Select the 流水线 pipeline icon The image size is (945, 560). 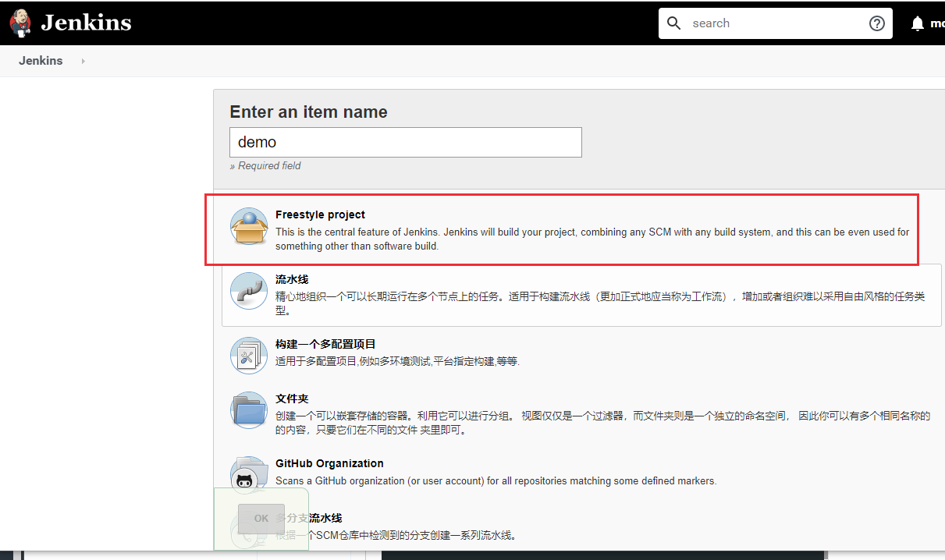click(249, 291)
